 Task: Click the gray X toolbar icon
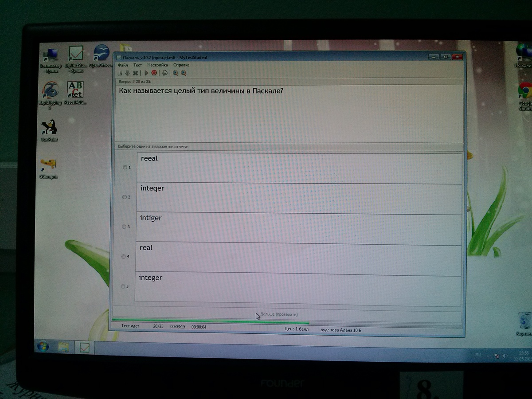(135, 73)
